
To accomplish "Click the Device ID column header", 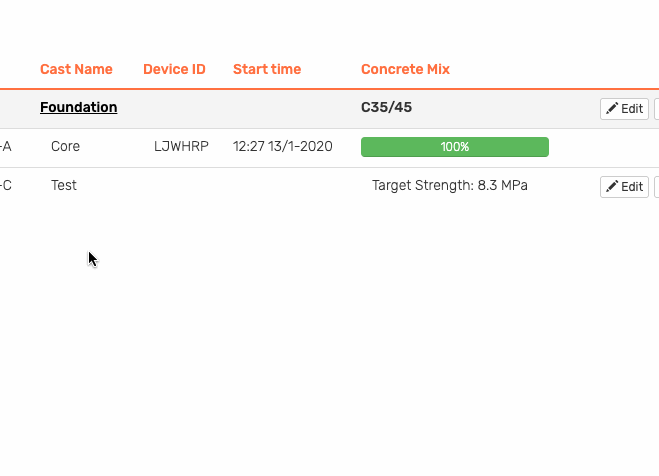I will [174, 69].
